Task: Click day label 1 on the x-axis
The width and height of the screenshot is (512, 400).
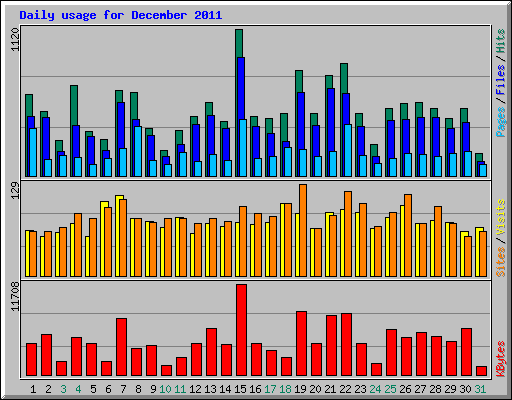Action: point(33,389)
